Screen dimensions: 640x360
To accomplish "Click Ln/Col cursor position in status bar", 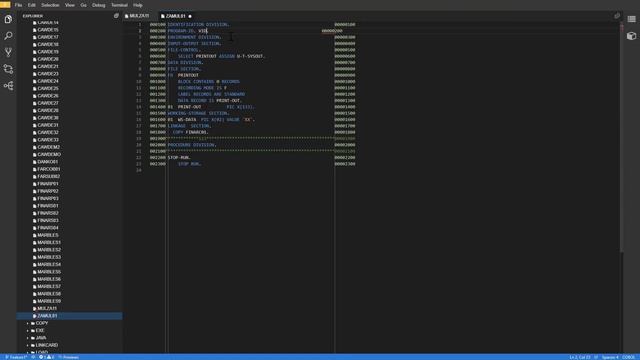I will (x=580, y=357).
